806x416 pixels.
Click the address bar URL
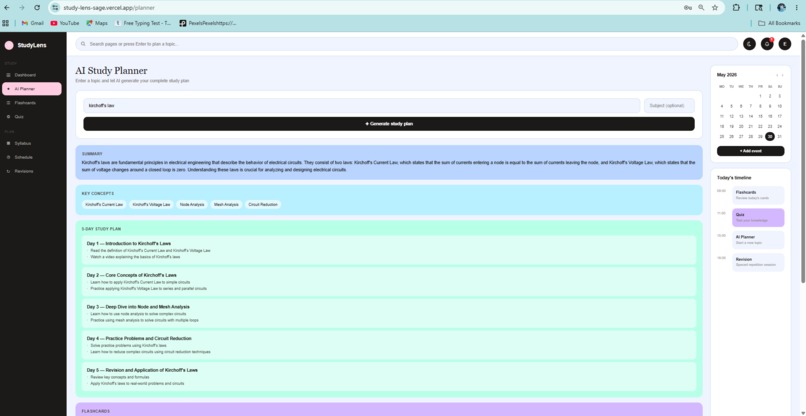pos(109,8)
